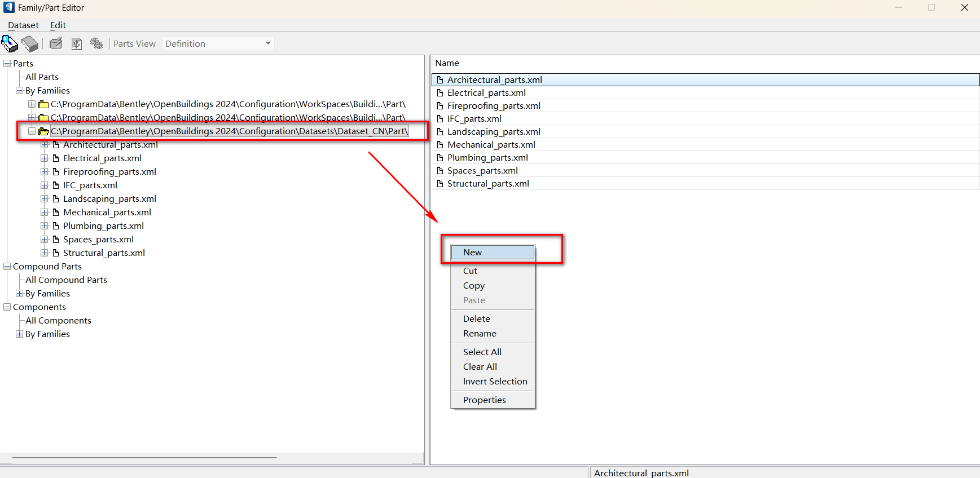The width and height of the screenshot is (980, 478).
Task: Expand By Families under Components
Action: pos(20,334)
